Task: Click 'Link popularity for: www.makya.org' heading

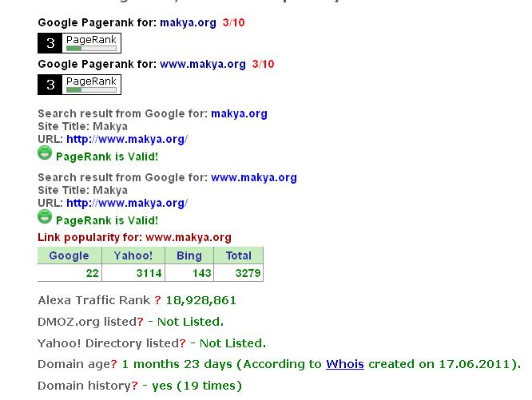Action: point(134,237)
